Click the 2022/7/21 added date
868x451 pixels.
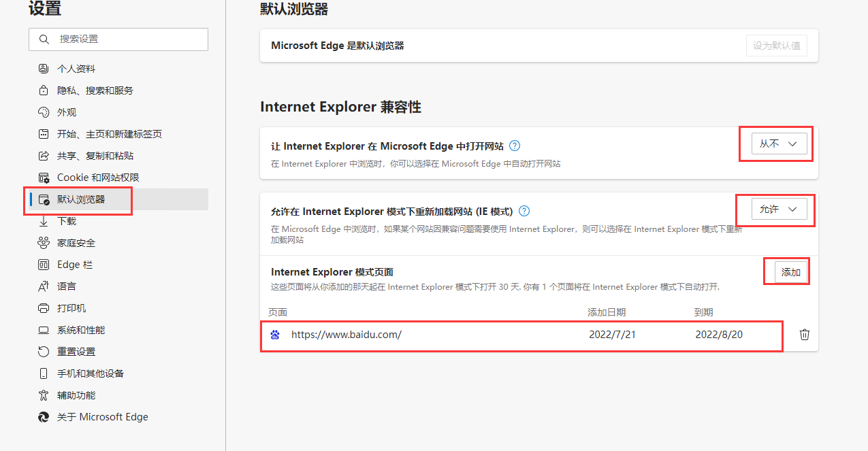tap(613, 335)
